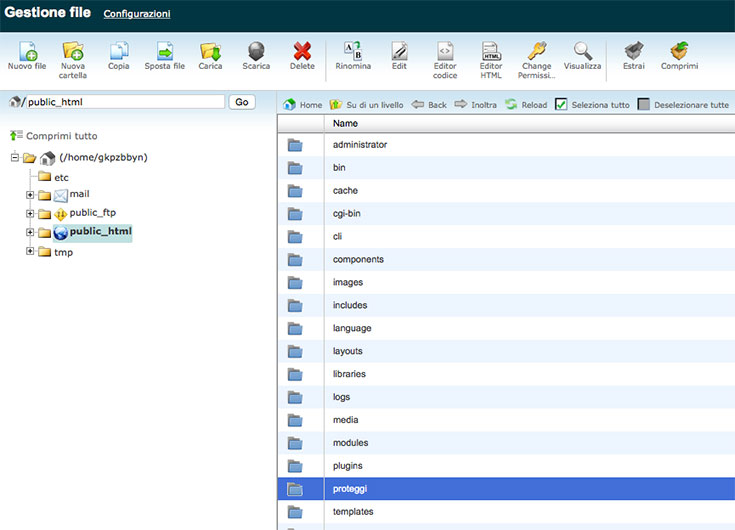
Task: Select the cli folder row
Action: point(506,237)
